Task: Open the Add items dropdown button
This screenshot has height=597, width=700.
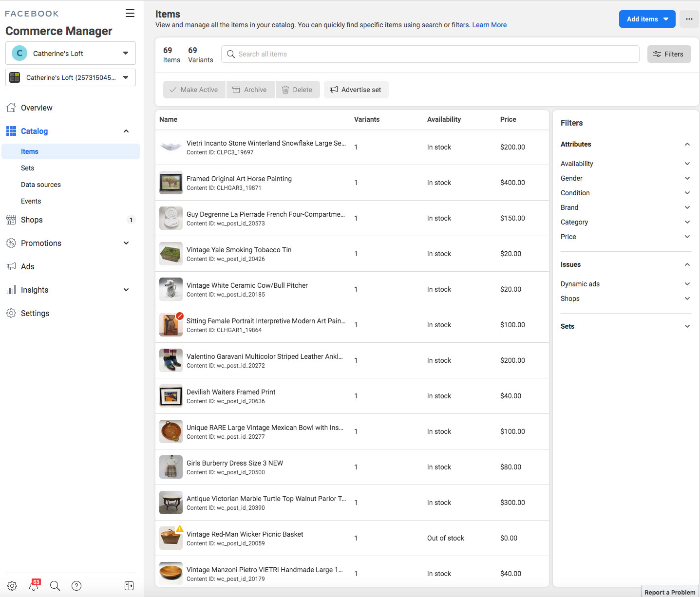Action: click(x=647, y=19)
